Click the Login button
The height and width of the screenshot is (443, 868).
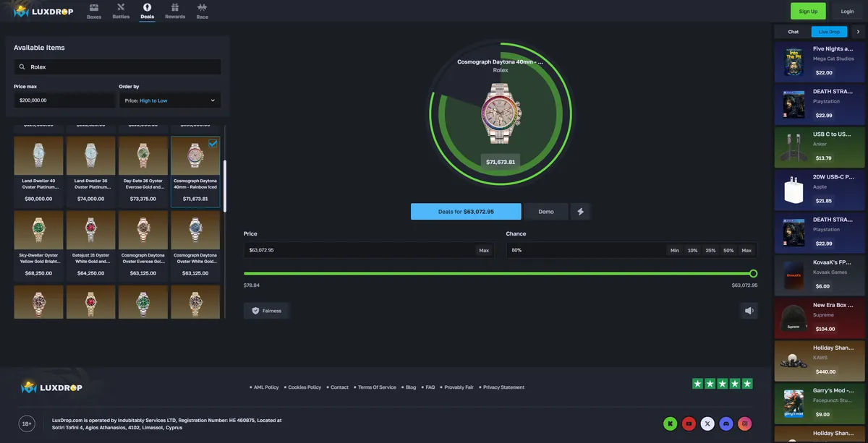point(847,11)
